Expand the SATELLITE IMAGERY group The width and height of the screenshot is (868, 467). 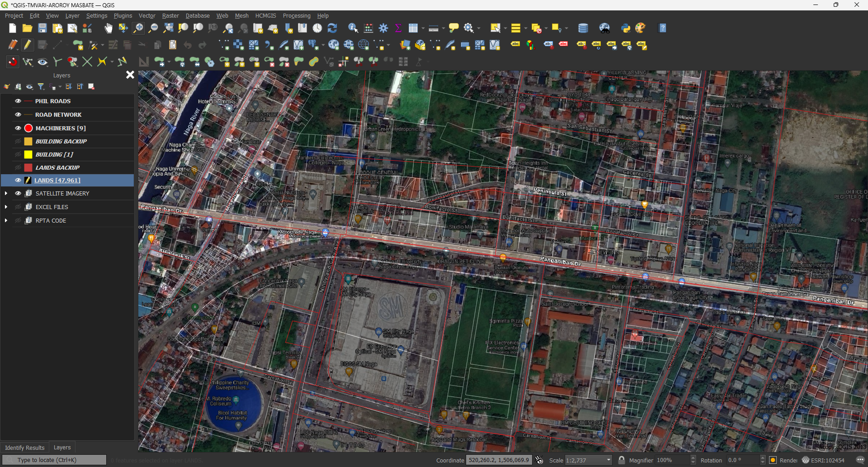[x=6, y=193]
